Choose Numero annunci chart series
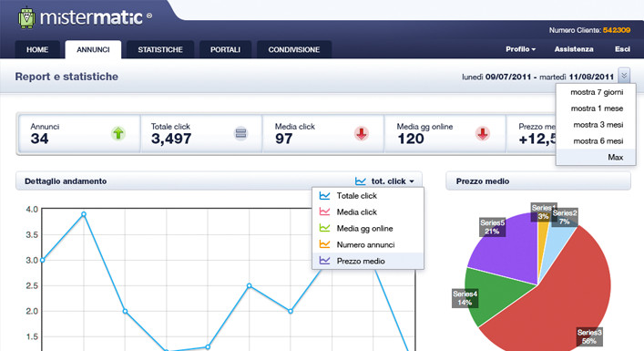The image size is (644, 351). 368,244
